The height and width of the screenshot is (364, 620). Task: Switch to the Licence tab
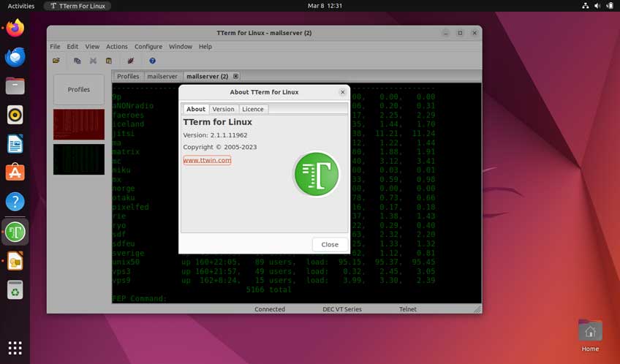point(252,109)
